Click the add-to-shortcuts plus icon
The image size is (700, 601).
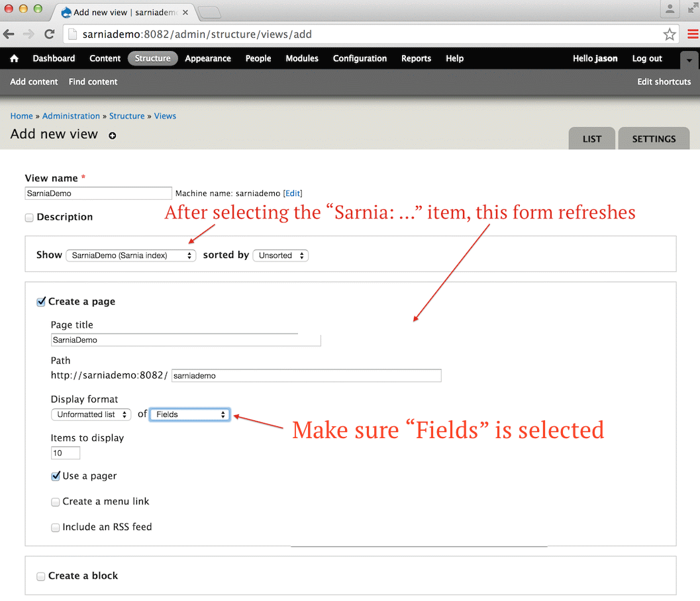(x=113, y=136)
